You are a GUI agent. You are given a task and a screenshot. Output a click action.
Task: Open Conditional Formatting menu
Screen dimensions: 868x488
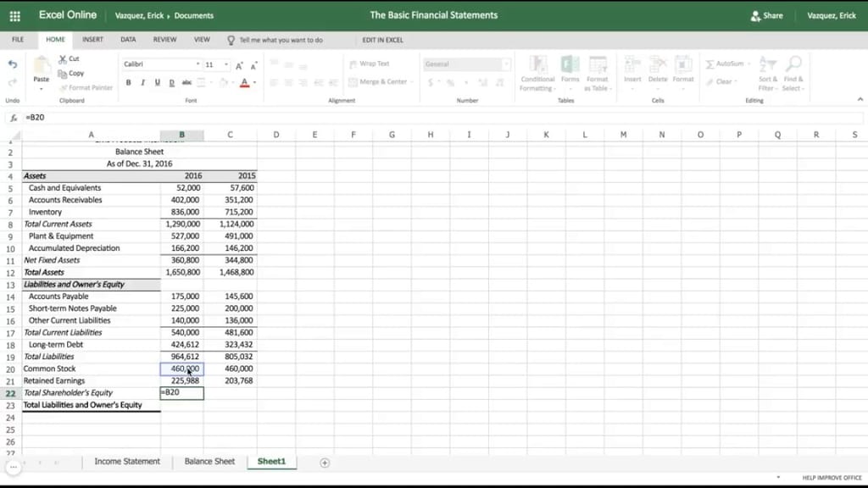click(x=537, y=73)
